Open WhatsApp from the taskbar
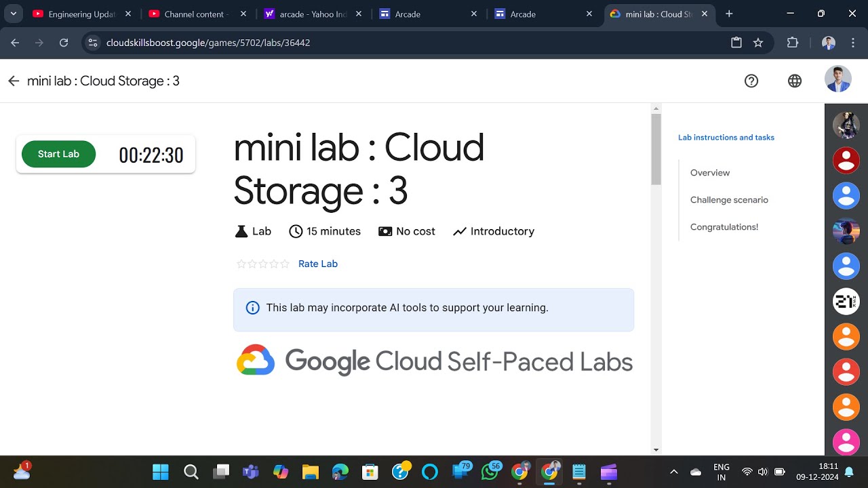 490,470
